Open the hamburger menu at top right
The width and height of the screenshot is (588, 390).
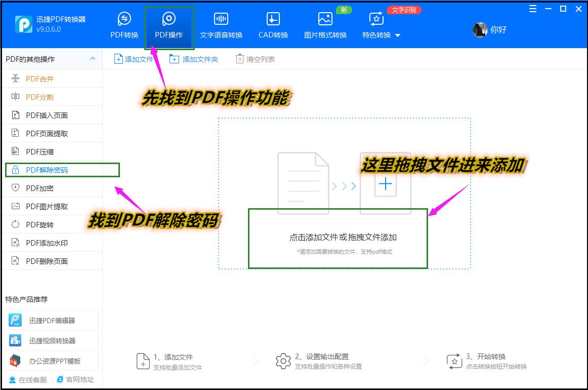coord(532,9)
